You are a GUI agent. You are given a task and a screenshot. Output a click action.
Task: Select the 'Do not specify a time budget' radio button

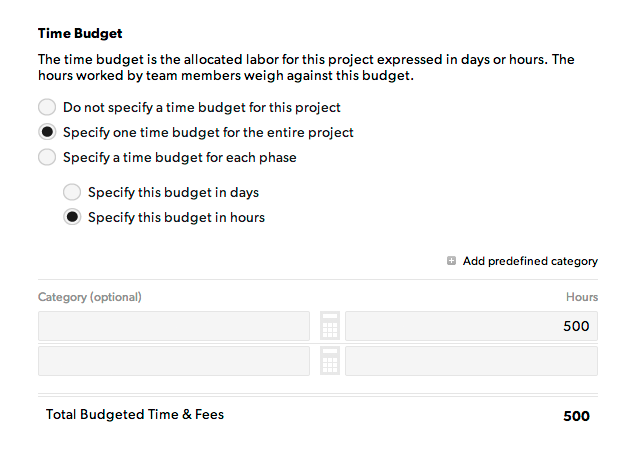(47, 107)
